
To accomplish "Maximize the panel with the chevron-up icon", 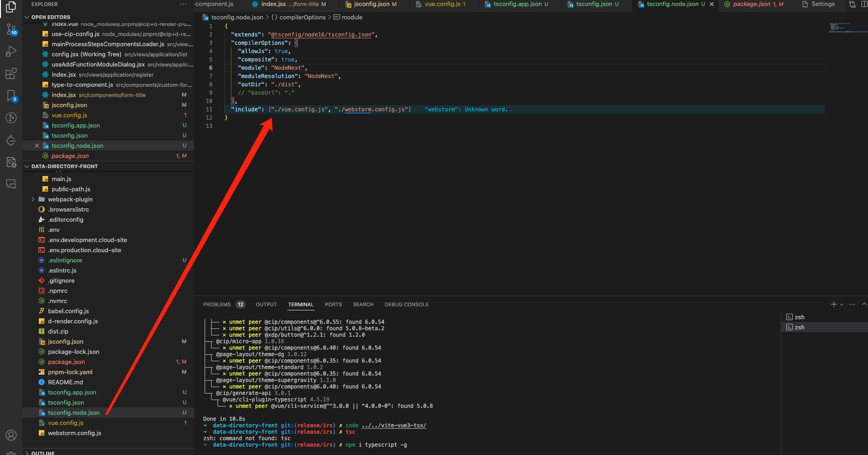I will tap(864, 304).
